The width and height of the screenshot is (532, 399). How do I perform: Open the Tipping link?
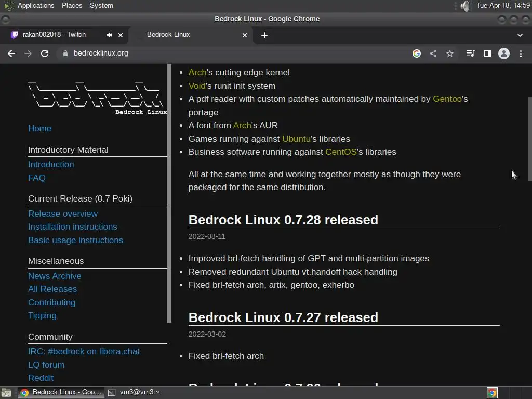(42, 316)
